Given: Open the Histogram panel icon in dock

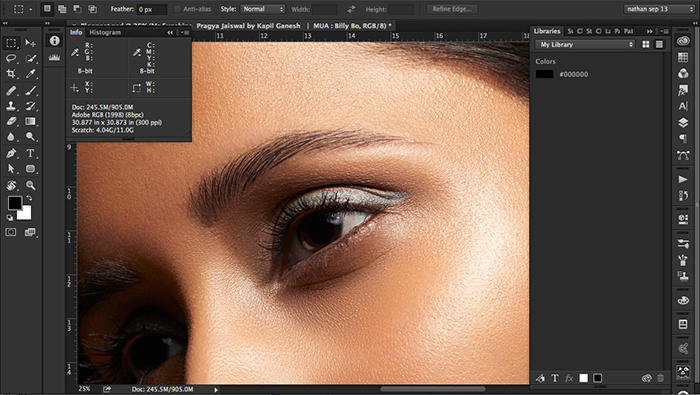Looking at the screenshot, I should [x=54, y=58].
